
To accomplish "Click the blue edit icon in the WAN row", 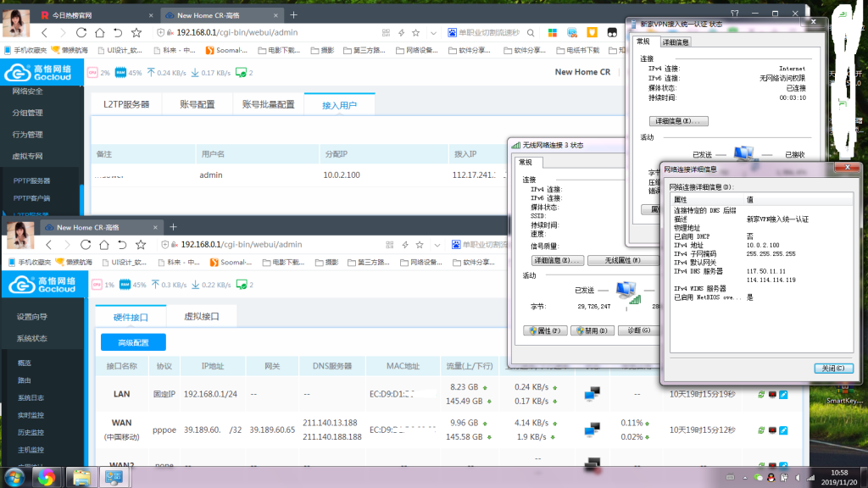I will 783,430.
